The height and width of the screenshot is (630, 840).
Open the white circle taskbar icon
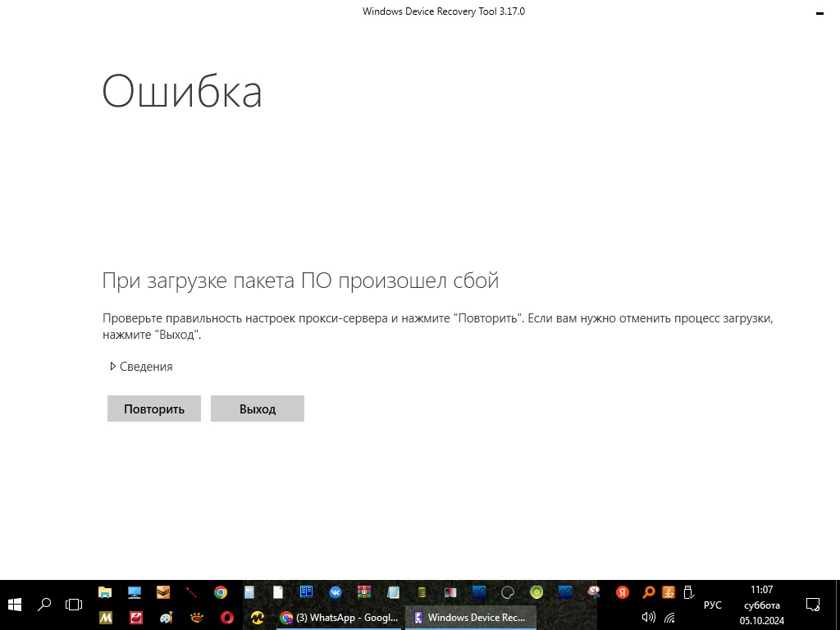click(507, 592)
